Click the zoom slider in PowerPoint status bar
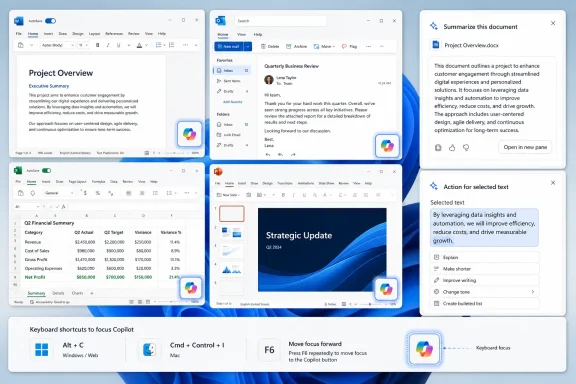576x384 pixels. [370, 304]
